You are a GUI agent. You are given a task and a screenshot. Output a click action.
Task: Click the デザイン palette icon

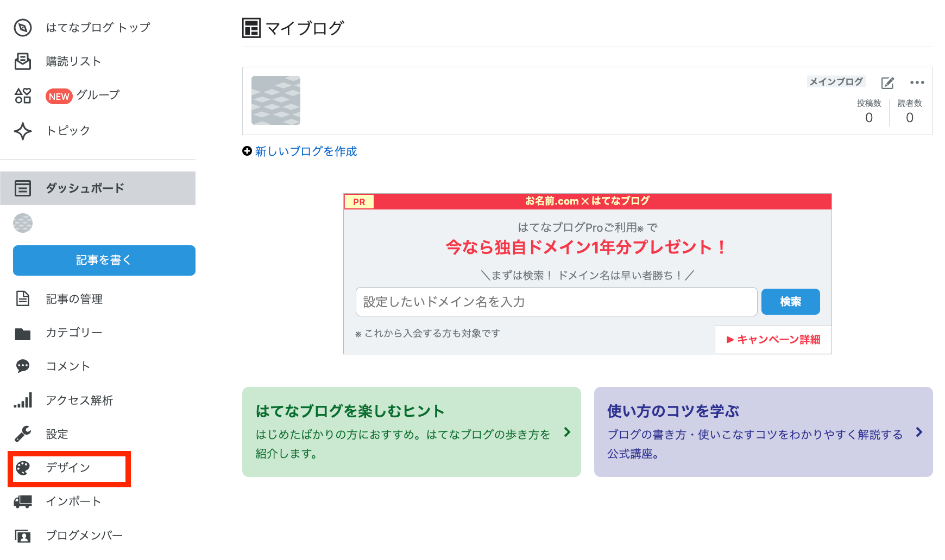pos(23,468)
